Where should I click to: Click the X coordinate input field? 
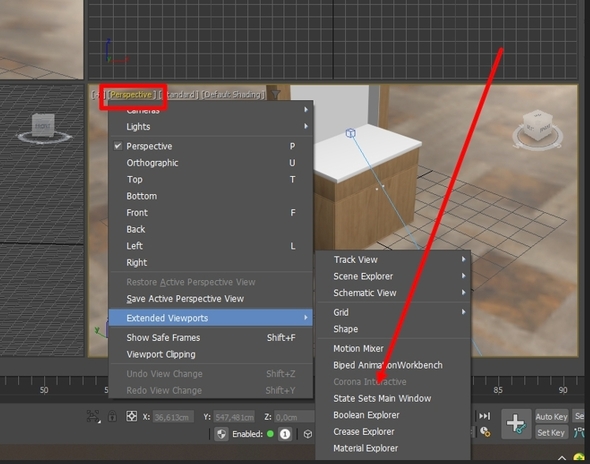[173, 417]
